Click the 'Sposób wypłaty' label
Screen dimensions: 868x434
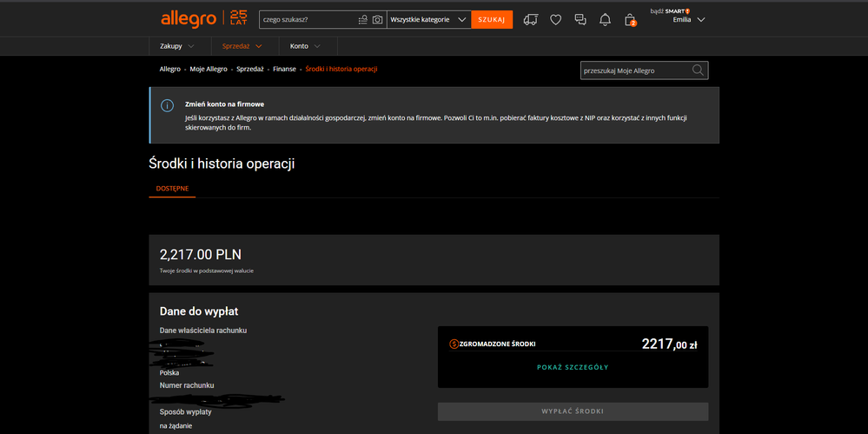185,412
